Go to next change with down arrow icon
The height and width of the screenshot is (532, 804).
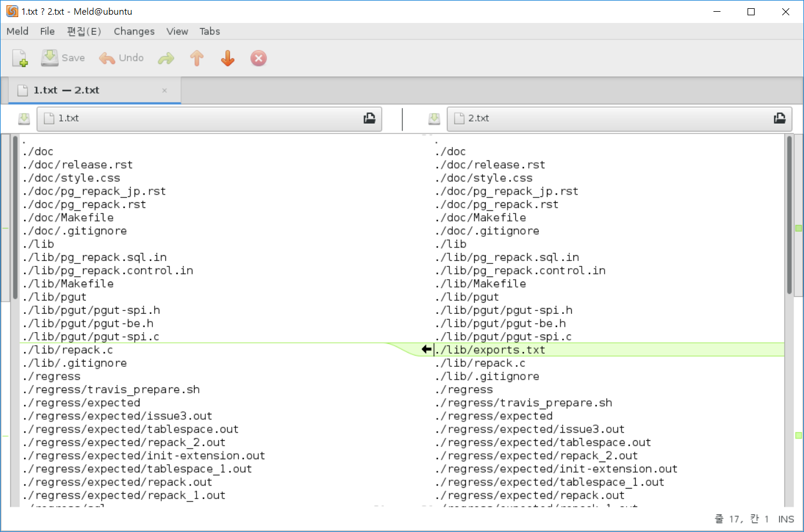pos(227,58)
